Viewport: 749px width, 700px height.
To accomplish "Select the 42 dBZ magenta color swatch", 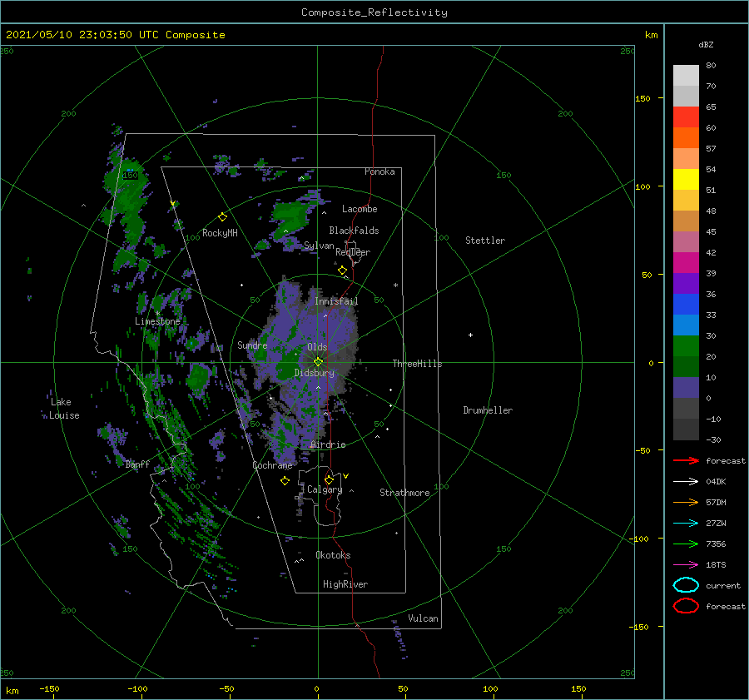I will coord(686,262).
